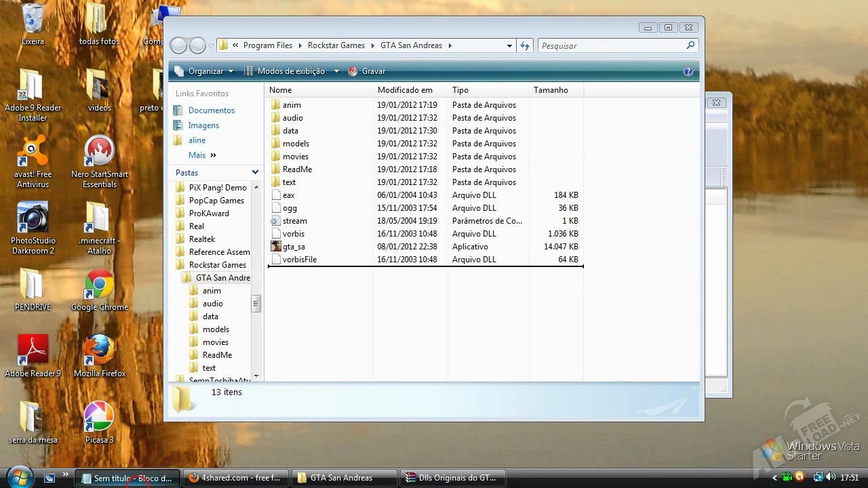
Task: Click the Explorer help question mark icon
Action: tap(688, 71)
